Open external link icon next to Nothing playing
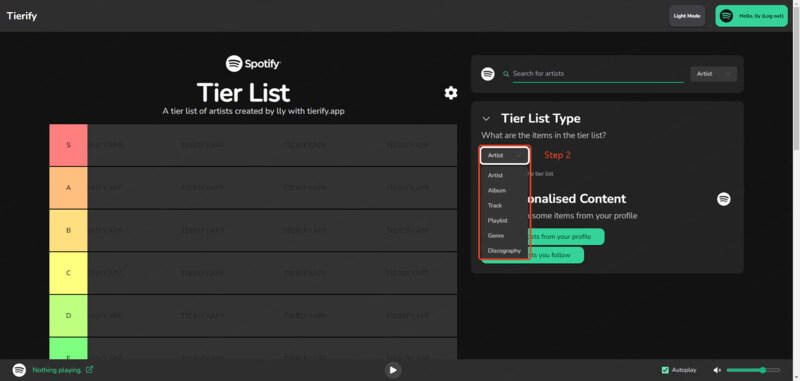The height and width of the screenshot is (381, 800). coord(89,370)
